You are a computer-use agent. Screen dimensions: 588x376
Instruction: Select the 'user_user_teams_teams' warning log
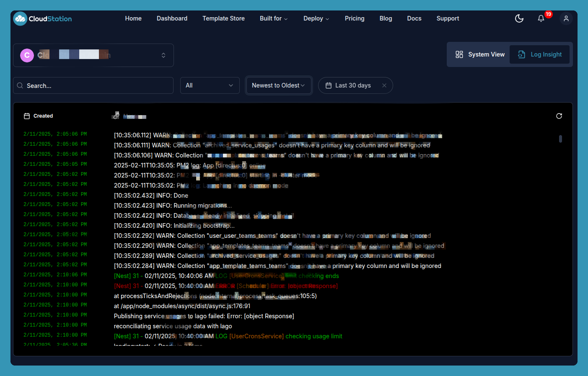pyautogui.click(x=272, y=236)
